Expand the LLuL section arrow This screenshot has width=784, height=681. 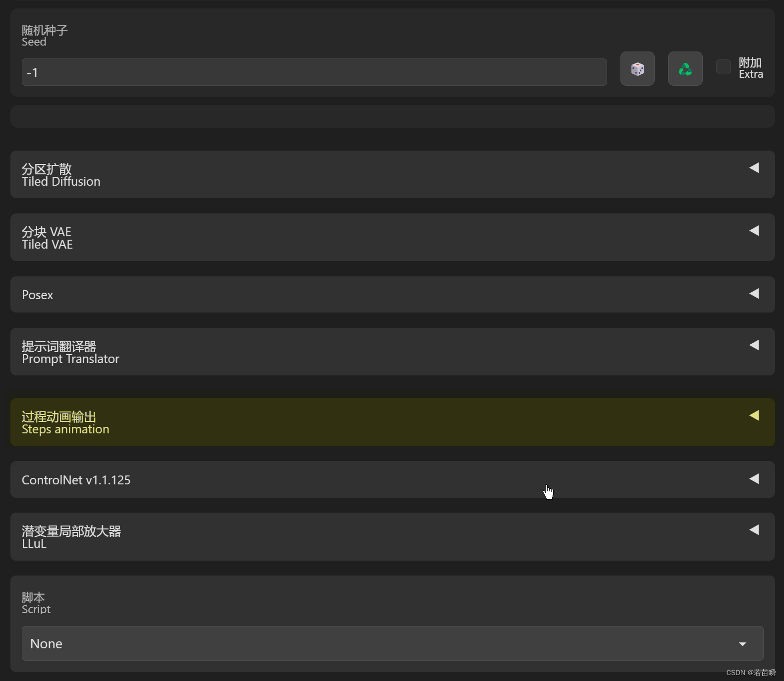(x=754, y=530)
